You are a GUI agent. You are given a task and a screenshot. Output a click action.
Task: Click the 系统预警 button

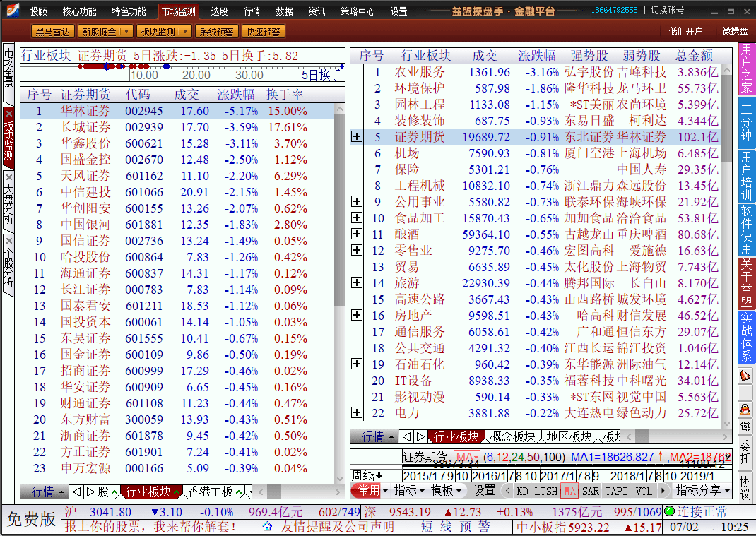pyautogui.click(x=216, y=31)
